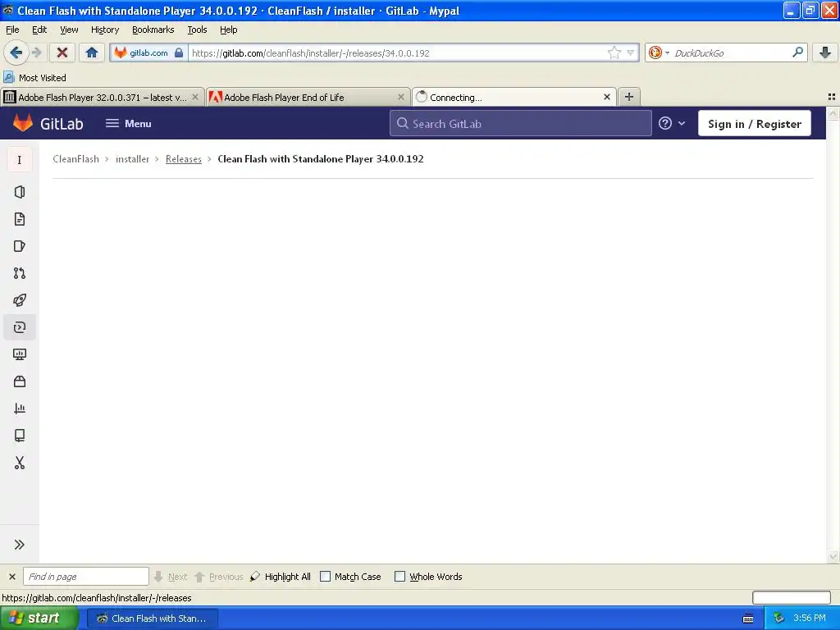Open the Edit menu
Image resolution: width=840 pixels, height=630 pixels.
[39, 30]
